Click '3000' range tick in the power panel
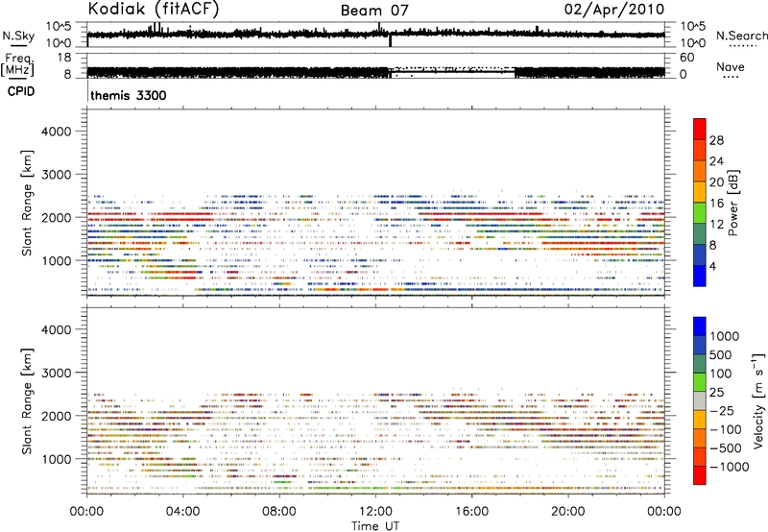Image resolution: width=768 pixels, height=532 pixels. click(x=56, y=175)
